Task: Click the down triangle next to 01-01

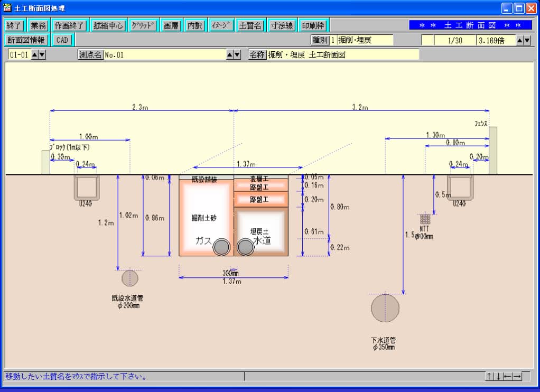Action: [42, 54]
